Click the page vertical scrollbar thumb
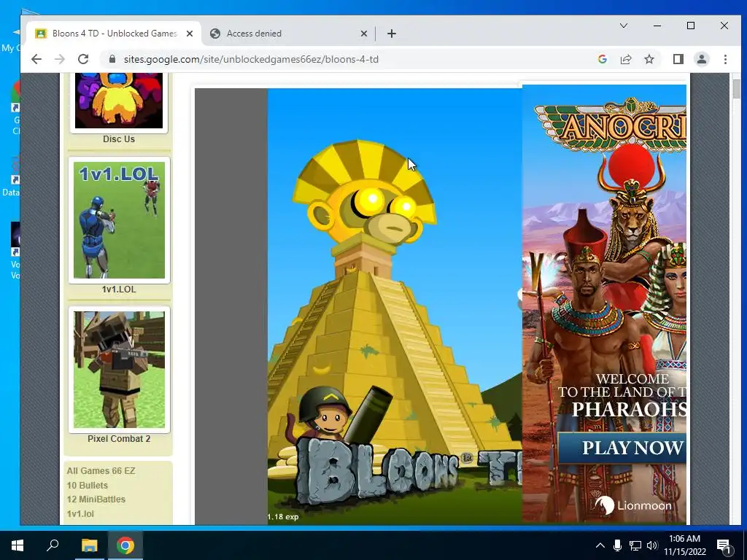Screen dimensions: 747x560 pyautogui.click(x=737, y=89)
